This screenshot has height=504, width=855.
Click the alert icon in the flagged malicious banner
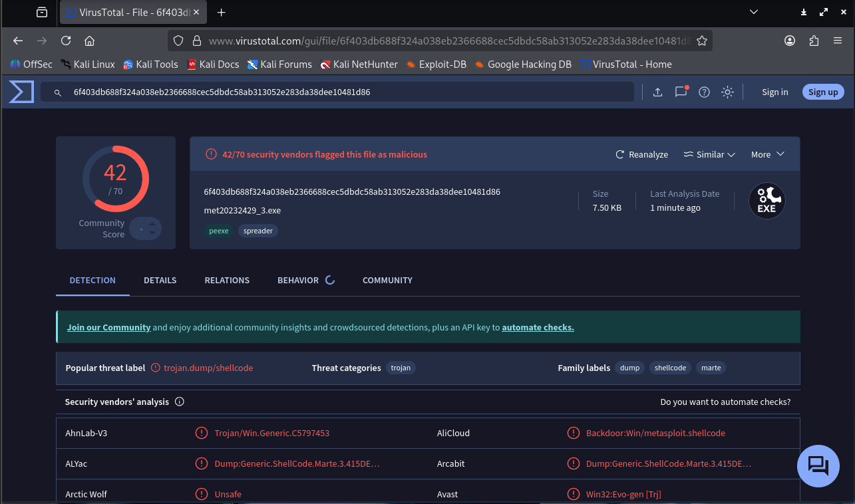click(x=211, y=154)
